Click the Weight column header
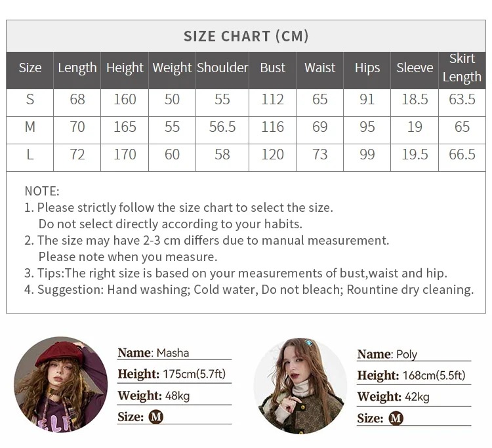 pyautogui.click(x=172, y=68)
